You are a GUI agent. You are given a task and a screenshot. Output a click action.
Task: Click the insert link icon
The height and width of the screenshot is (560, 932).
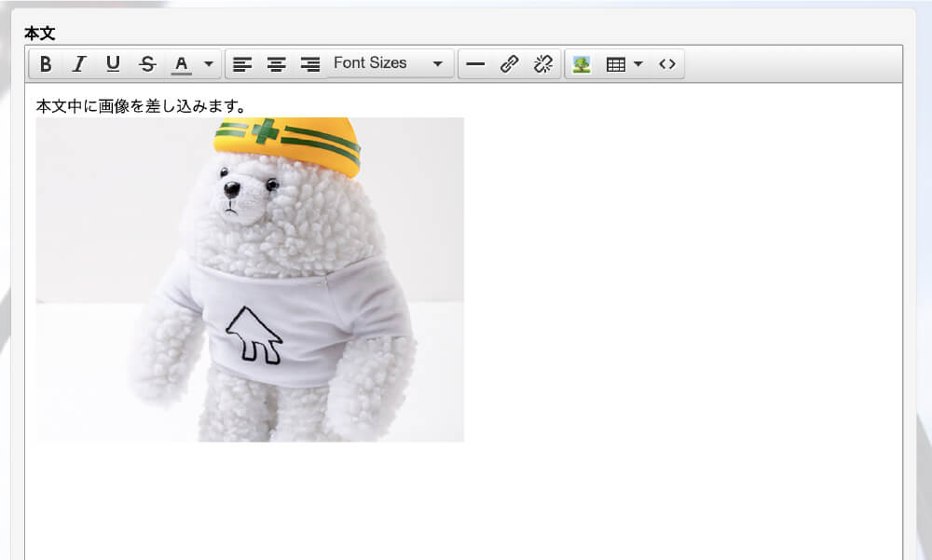coord(509,64)
